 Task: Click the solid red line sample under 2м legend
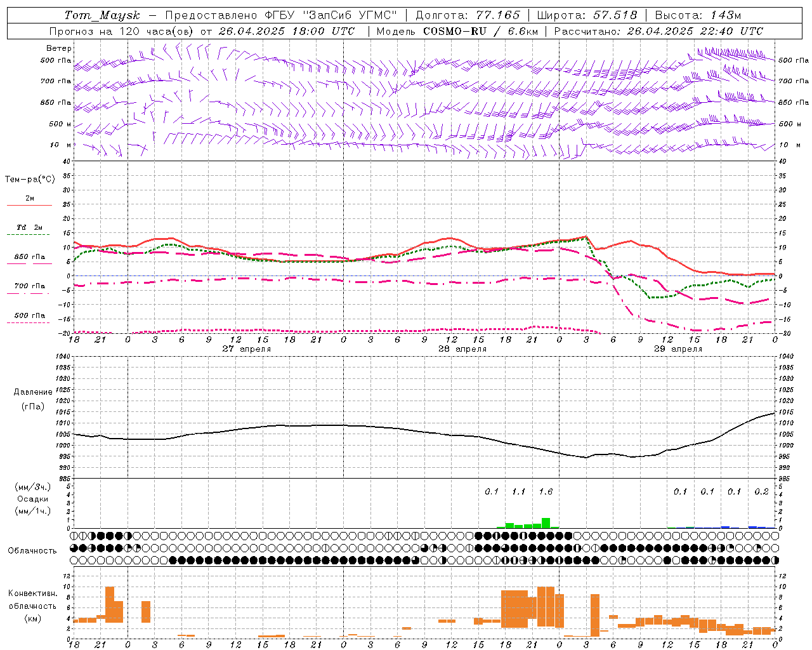[29, 206]
